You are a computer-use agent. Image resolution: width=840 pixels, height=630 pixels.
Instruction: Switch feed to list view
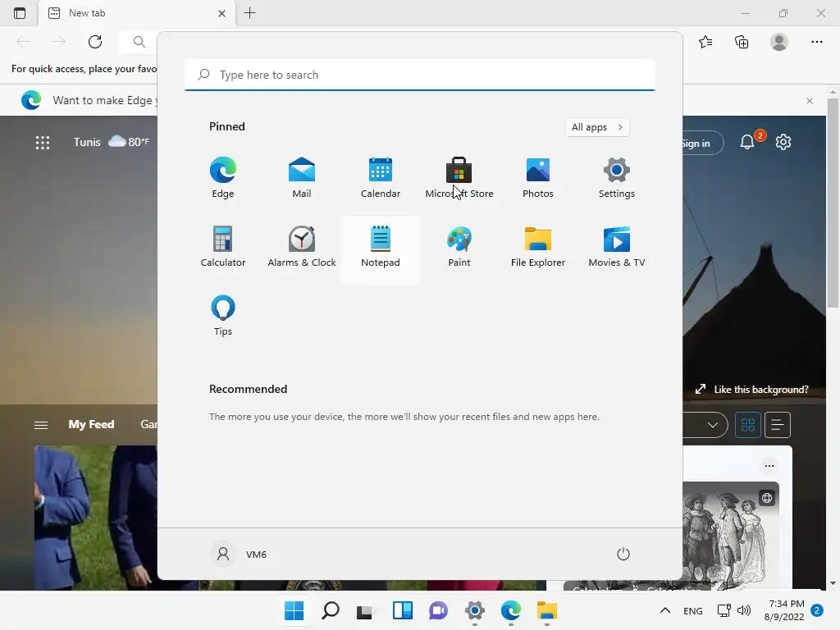[778, 425]
